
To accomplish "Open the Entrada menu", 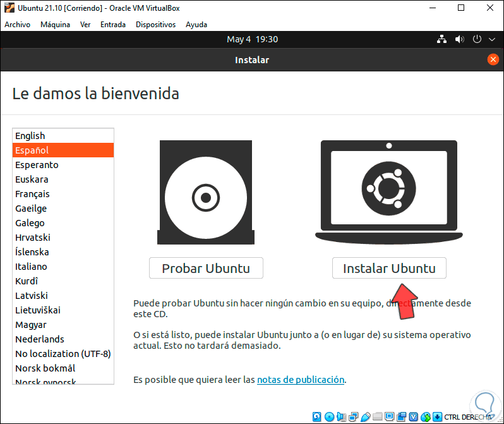I will pyautogui.click(x=113, y=25).
